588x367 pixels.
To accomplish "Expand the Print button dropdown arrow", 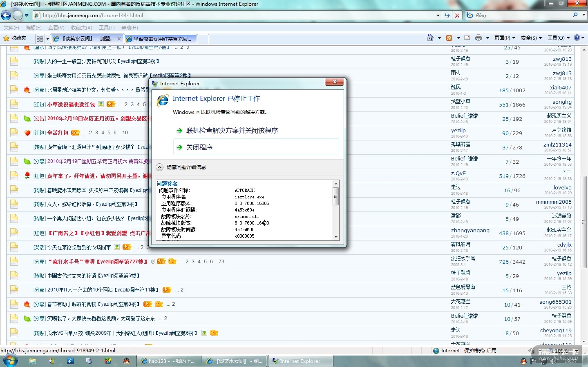I will [487, 38].
